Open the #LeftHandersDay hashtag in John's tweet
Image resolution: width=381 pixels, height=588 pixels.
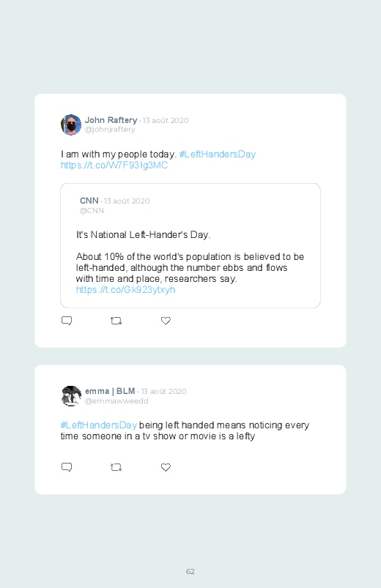tap(218, 154)
